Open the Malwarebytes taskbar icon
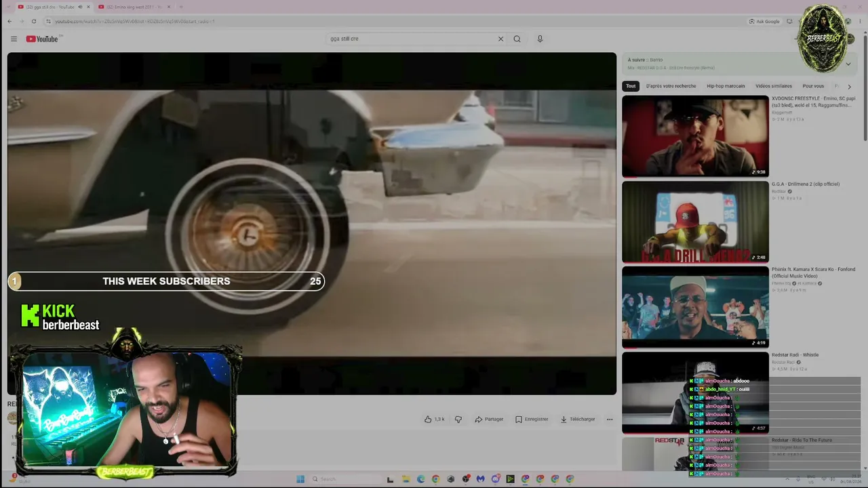The height and width of the screenshot is (488, 868). tap(480, 479)
